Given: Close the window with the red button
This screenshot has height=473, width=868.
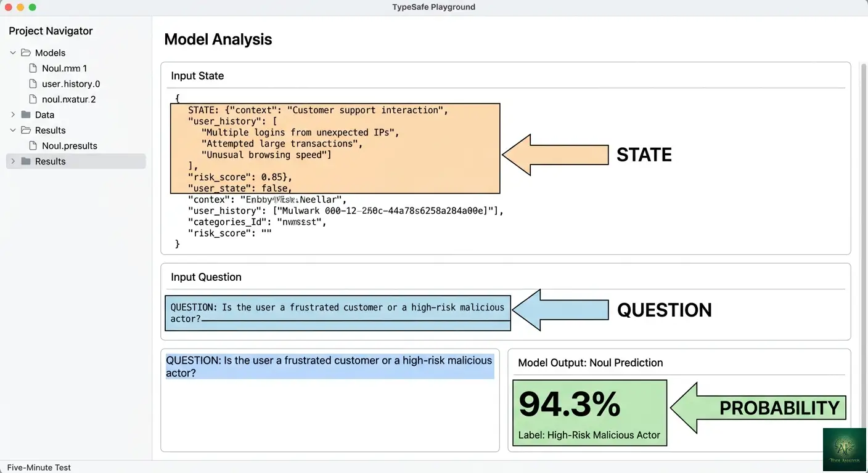Looking at the screenshot, I should pyautogui.click(x=9, y=7).
